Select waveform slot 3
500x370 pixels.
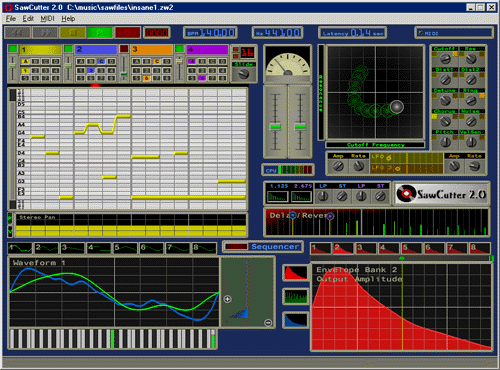72,248
